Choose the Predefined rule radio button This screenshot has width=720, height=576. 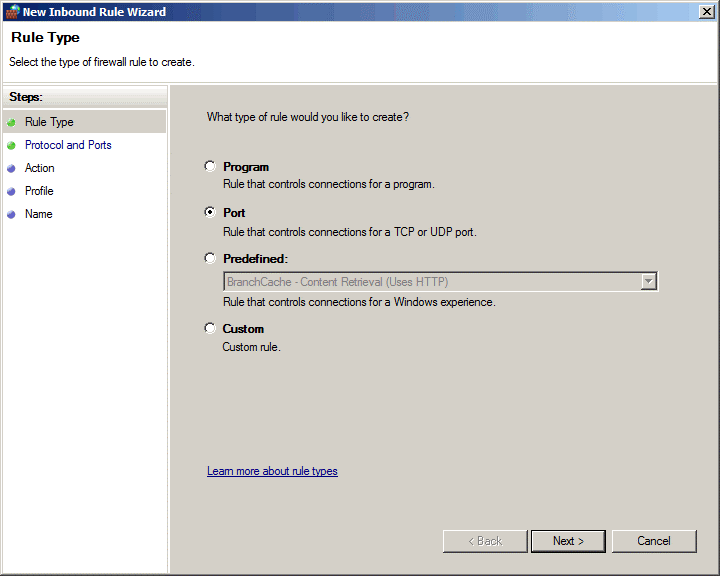(210, 258)
